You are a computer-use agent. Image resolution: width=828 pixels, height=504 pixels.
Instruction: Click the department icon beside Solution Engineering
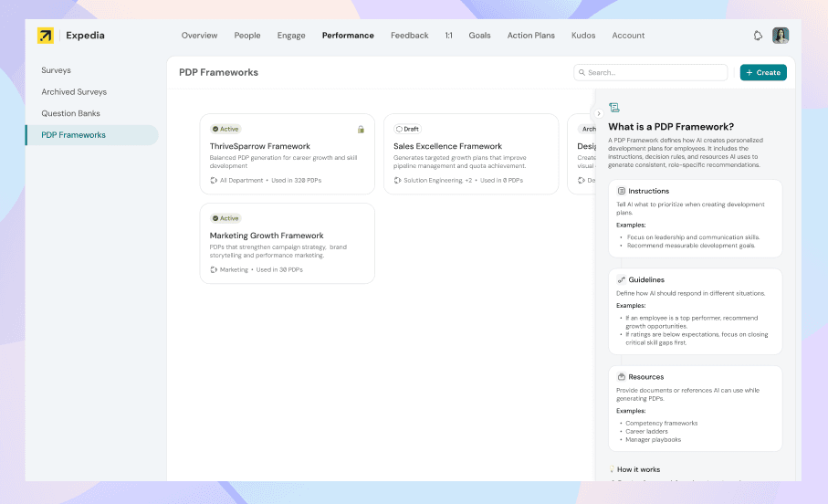[x=397, y=180]
